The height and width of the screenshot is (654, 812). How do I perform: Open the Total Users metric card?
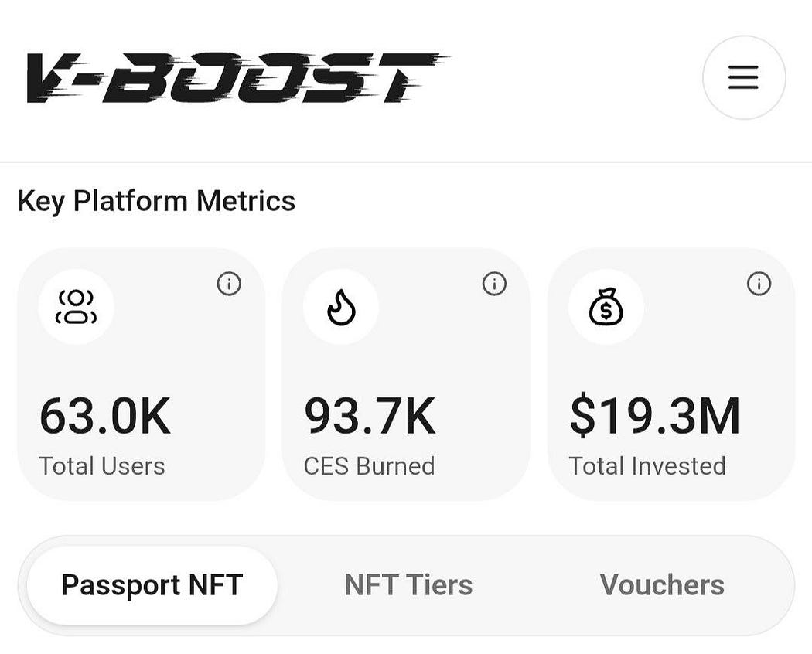point(142,374)
